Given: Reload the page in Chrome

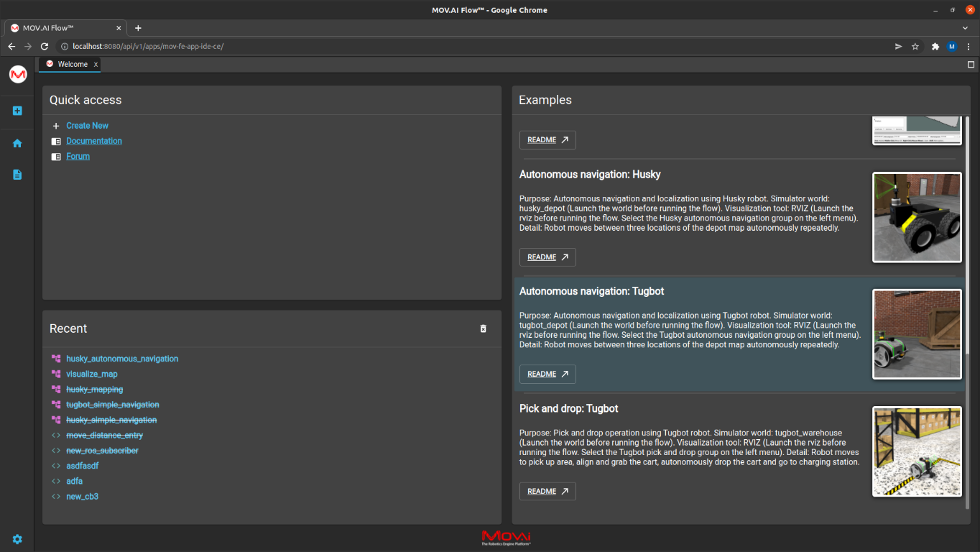Looking at the screenshot, I should pos(45,46).
